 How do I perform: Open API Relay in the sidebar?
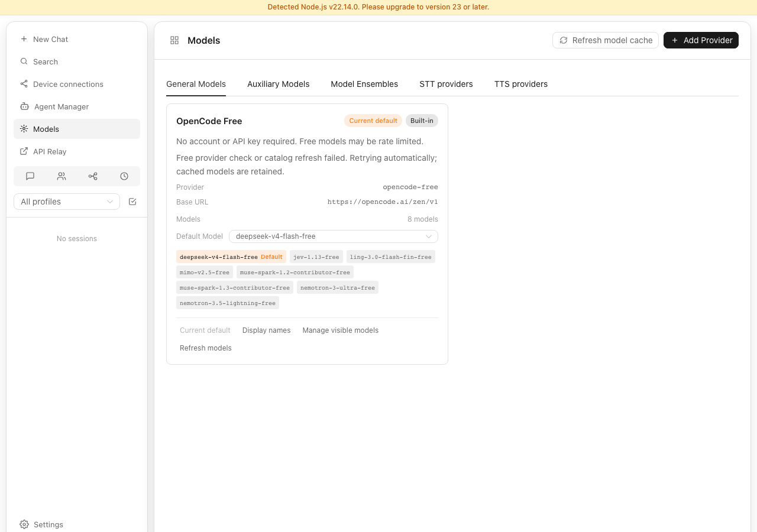pos(77,151)
